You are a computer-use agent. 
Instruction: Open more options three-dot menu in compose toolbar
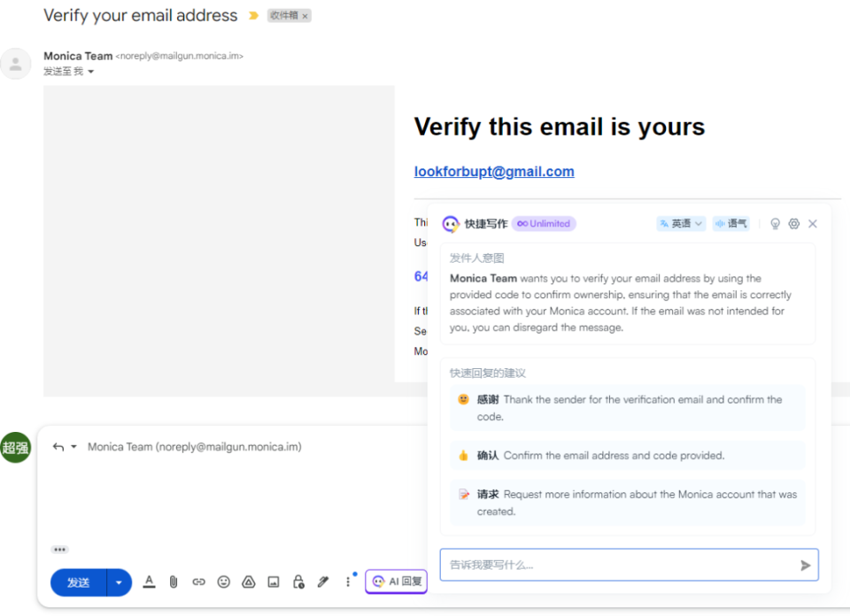click(x=348, y=581)
